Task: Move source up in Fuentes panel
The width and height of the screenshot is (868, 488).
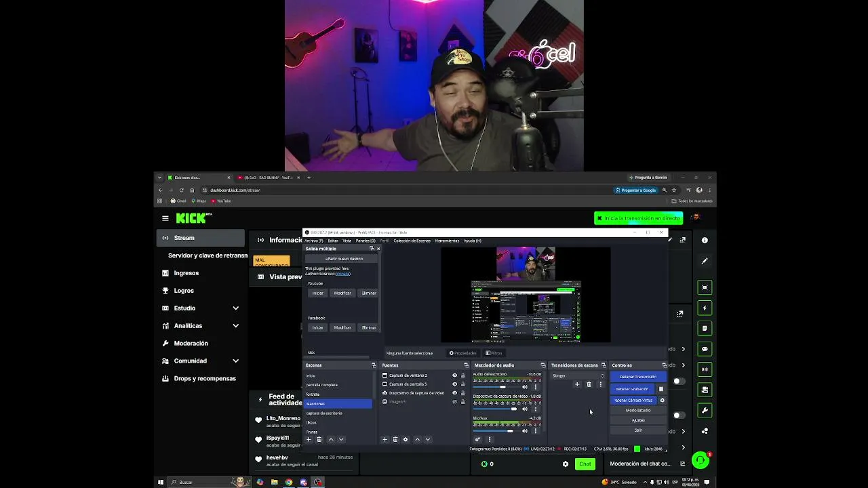Action: pos(417,439)
